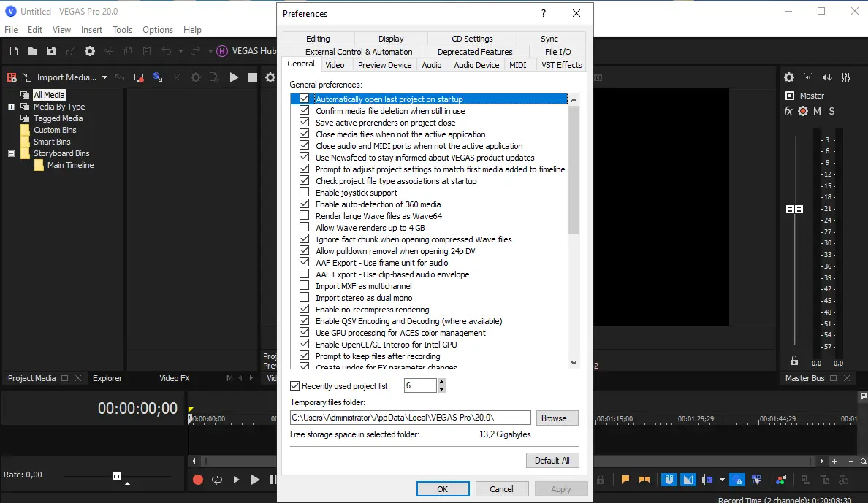868x503 pixels.
Task: Open the undo history dropdown arrow
Action: [180, 51]
